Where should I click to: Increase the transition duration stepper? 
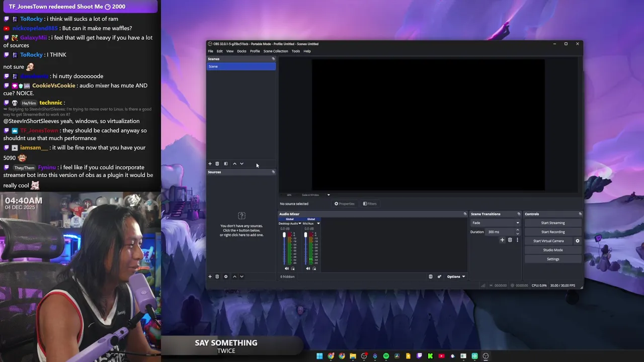[x=517, y=230]
